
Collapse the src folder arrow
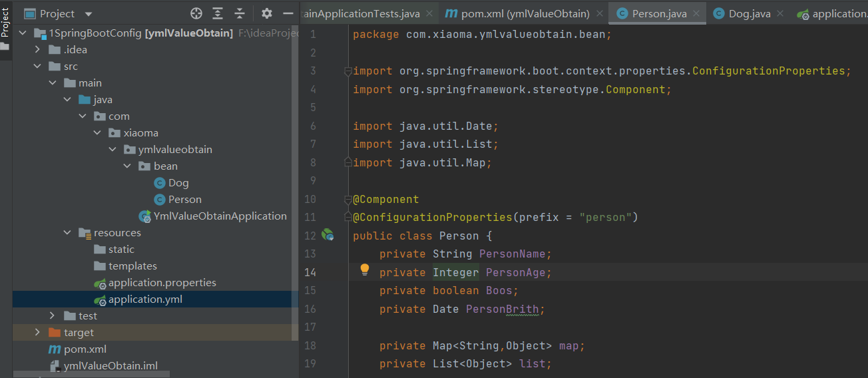click(x=38, y=66)
